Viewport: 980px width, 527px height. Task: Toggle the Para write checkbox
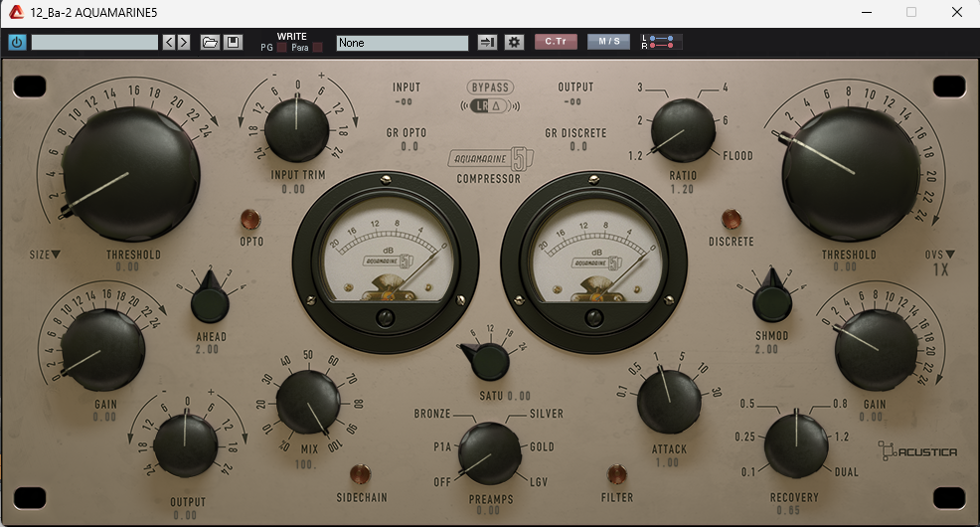tap(317, 48)
